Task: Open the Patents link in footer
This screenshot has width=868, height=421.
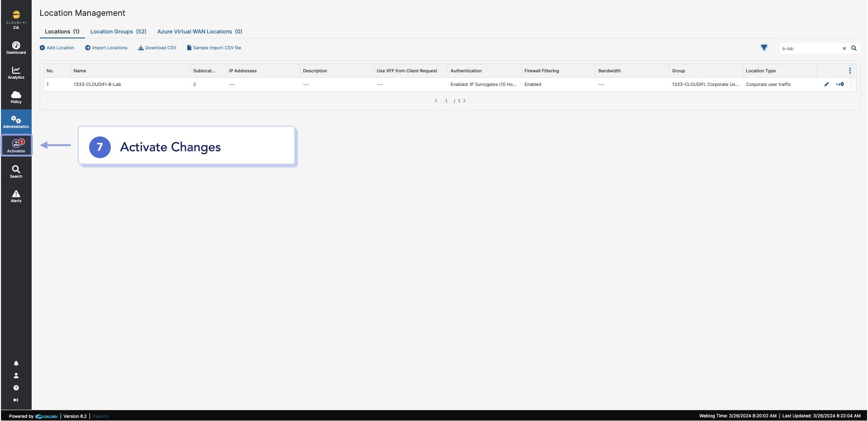Action: pos(100,416)
